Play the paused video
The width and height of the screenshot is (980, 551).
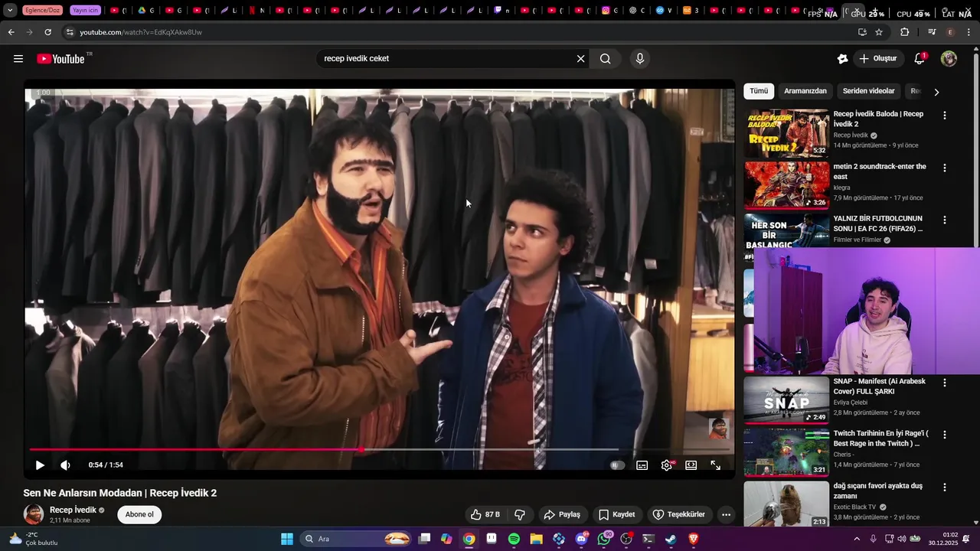40,465
